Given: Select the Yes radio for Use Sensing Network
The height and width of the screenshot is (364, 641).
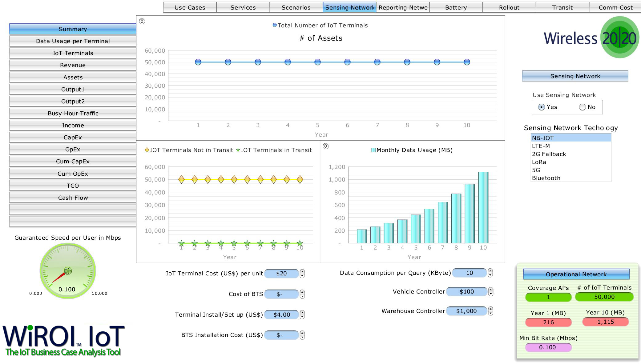Looking at the screenshot, I should 541,107.
